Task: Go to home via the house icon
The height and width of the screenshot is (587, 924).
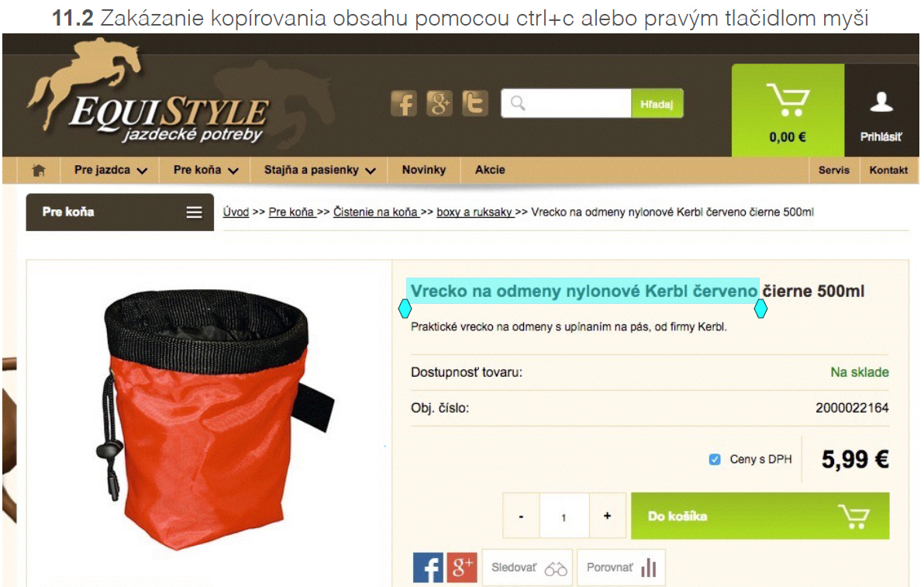Action: (x=39, y=171)
